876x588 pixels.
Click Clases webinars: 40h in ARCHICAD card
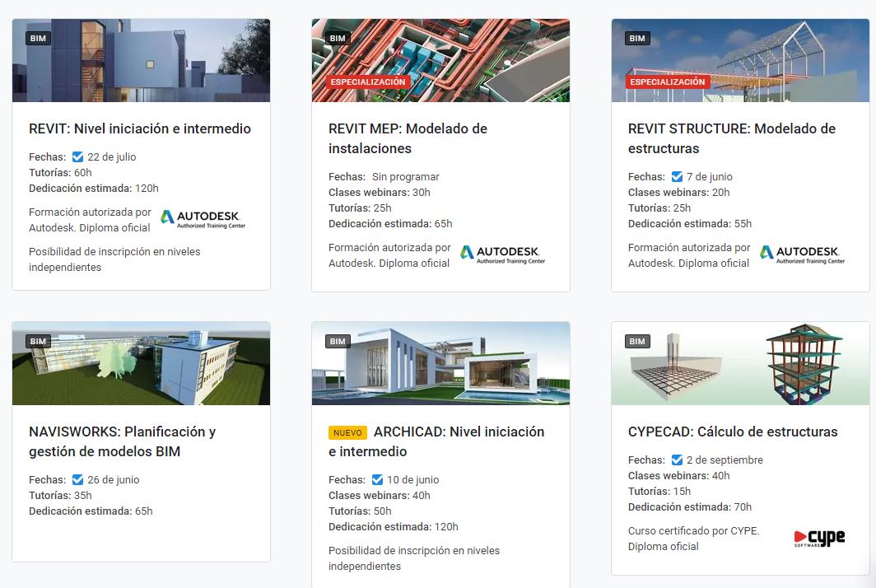click(380, 495)
